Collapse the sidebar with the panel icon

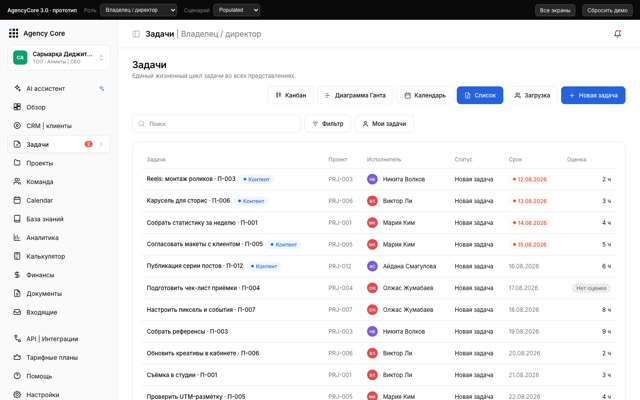click(x=136, y=34)
